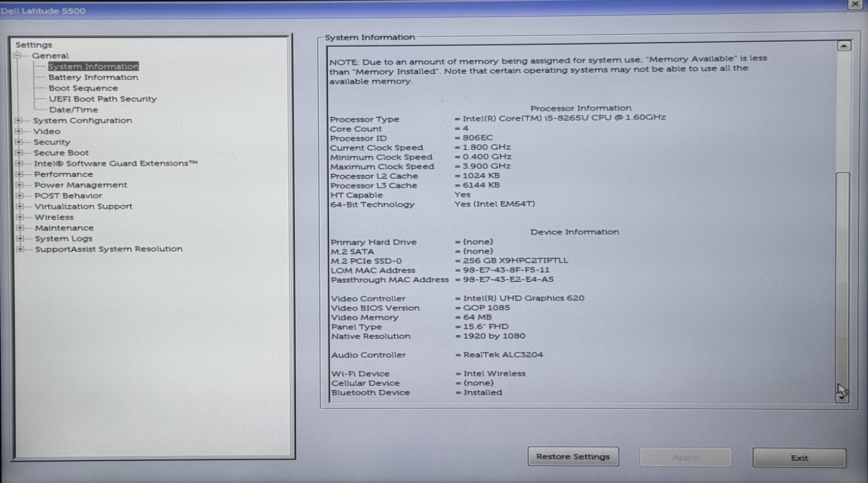Expand Intel Software Guard Extensions node
868x483 pixels.
20,163
